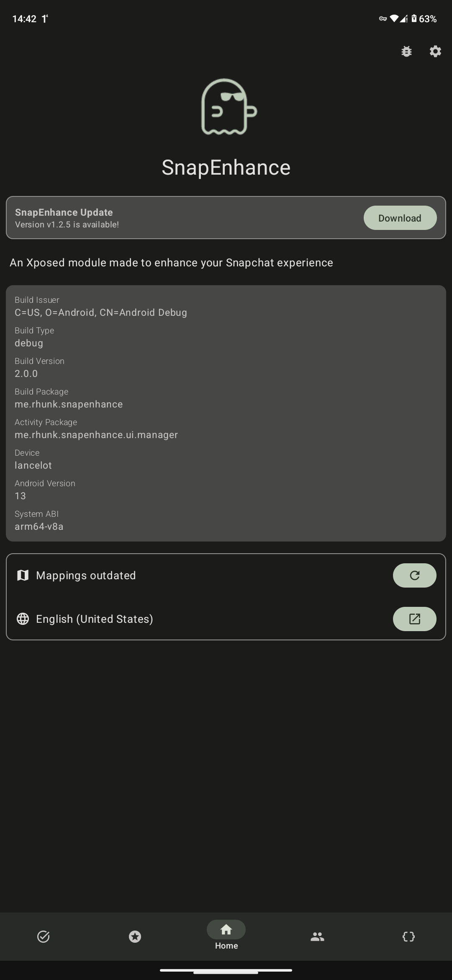Tap the Build Package me.rhunk.snapenhance value
452x980 pixels.
point(69,404)
